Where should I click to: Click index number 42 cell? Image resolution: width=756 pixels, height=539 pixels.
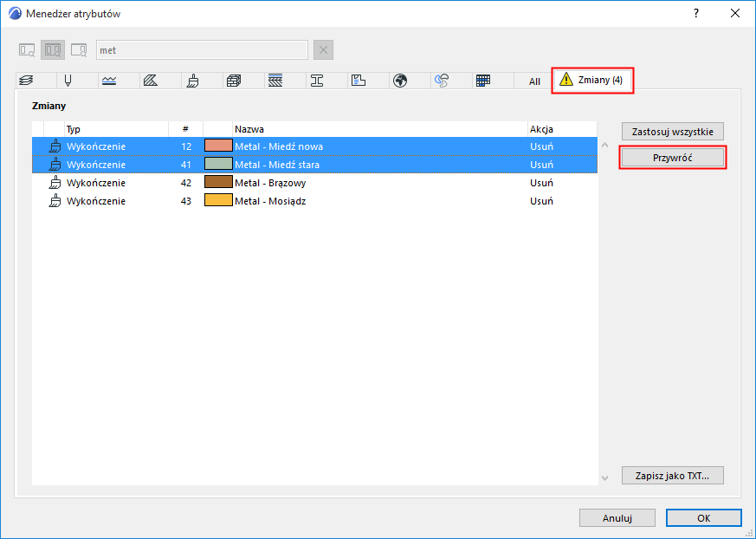click(x=186, y=183)
